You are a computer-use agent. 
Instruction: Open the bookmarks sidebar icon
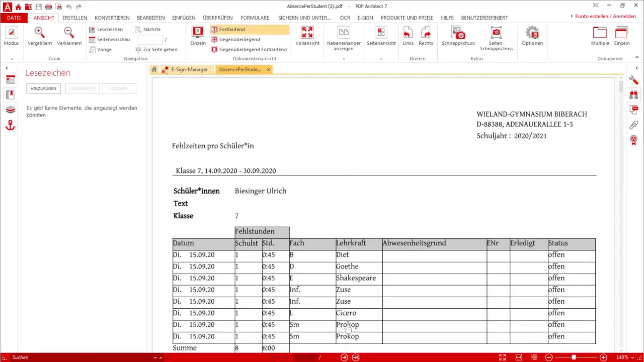pyautogui.click(x=10, y=95)
